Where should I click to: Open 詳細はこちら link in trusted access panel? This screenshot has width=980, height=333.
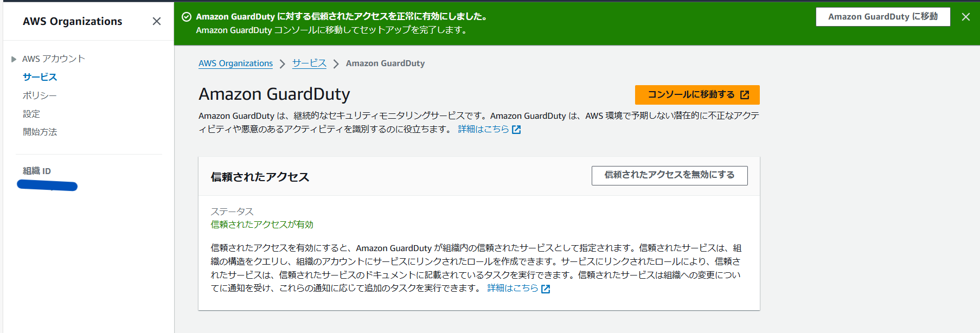click(x=513, y=288)
